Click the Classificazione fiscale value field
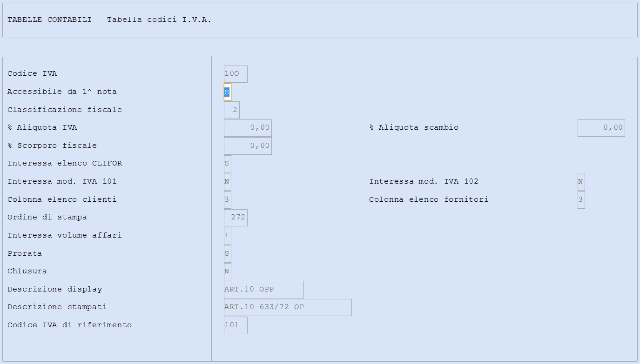This screenshot has width=640, height=364. point(232,110)
